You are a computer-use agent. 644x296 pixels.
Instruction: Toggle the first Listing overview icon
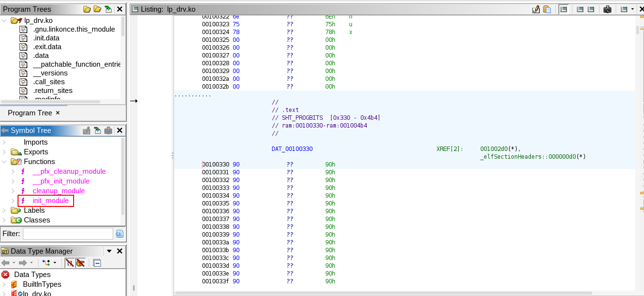[x=564, y=9]
